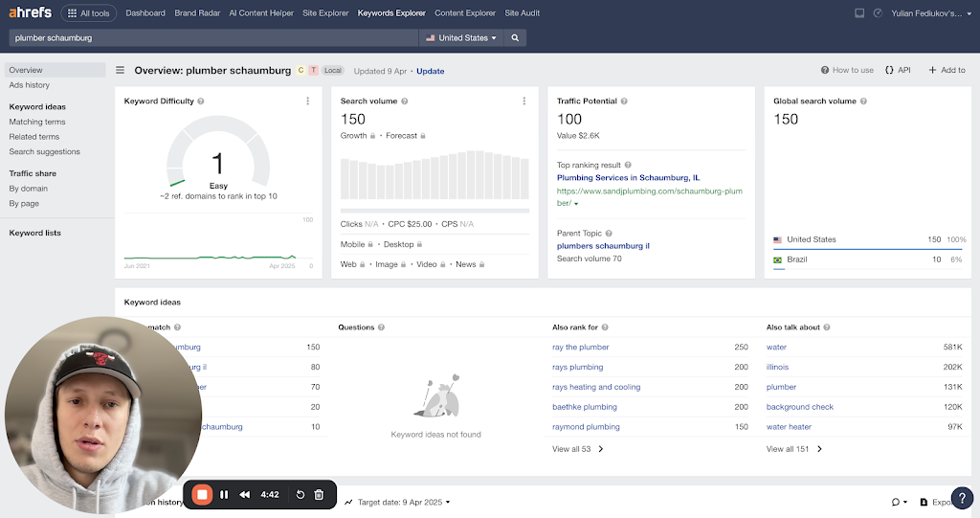Open Keyword Difficulty card options menu

307,101
